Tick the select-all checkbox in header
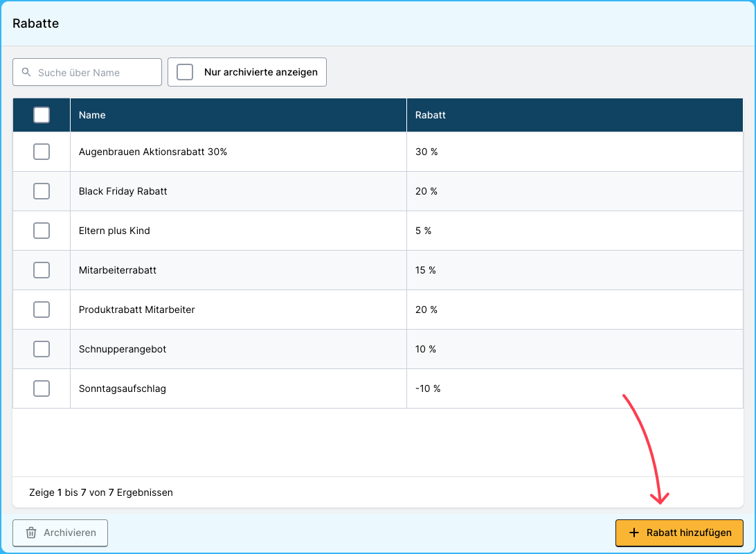The height and width of the screenshot is (554, 756). coord(42,115)
